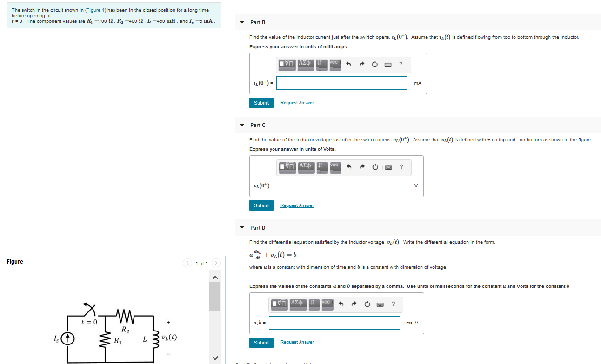Undo last edit in Part C
The height and width of the screenshot is (364, 601).
click(348, 167)
